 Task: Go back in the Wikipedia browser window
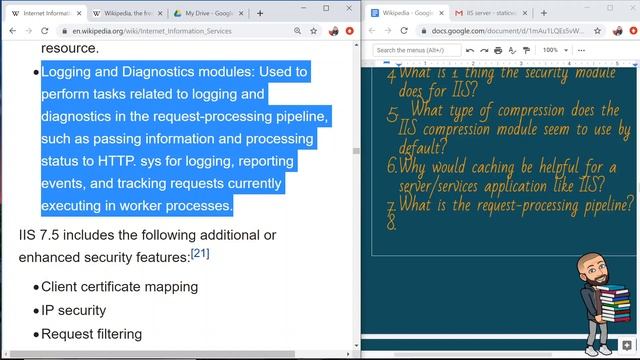(13, 31)
